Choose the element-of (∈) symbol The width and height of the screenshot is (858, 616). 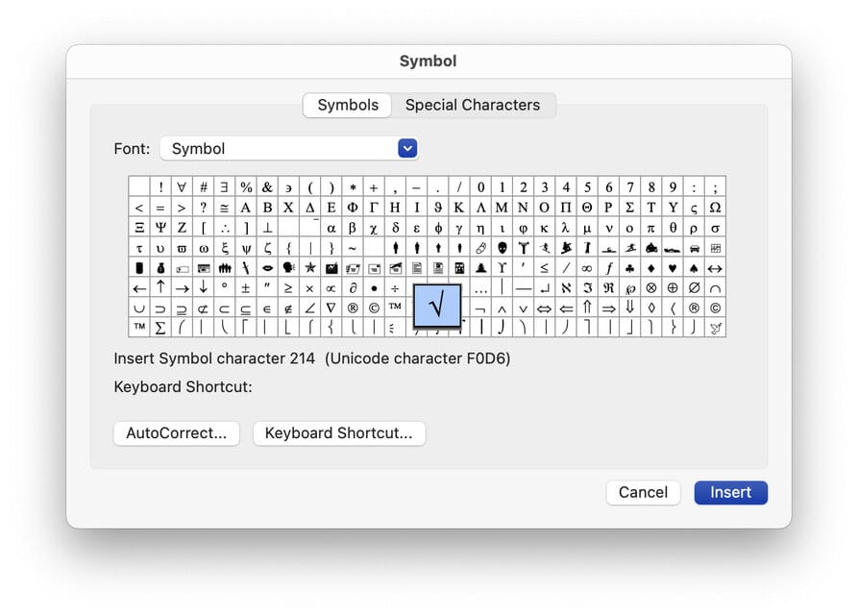267,308
